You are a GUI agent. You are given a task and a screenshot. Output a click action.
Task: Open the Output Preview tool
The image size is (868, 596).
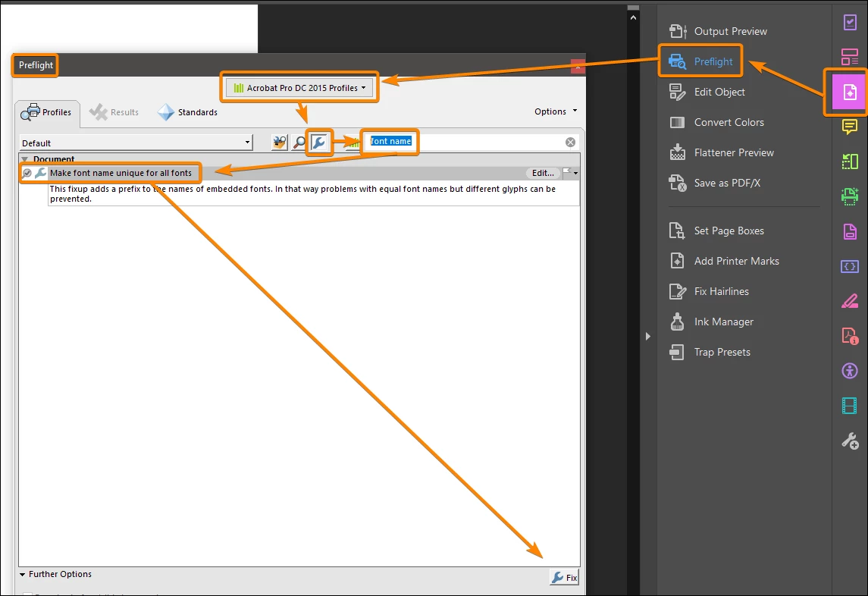coord(718,31)
